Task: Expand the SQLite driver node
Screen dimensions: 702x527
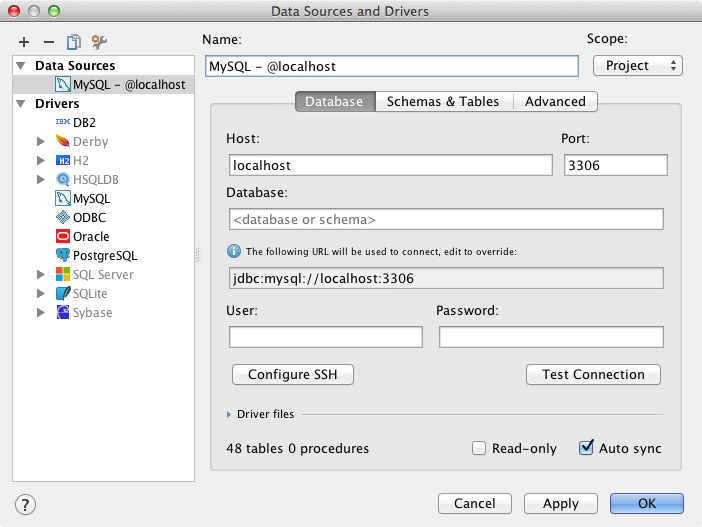Action: pos(40,293)
